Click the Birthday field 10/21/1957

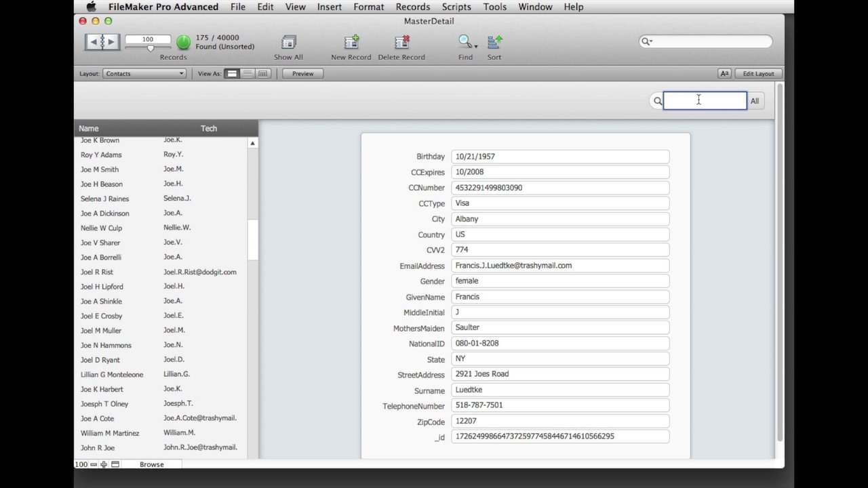pyautogui.click(x=560, y=157)
